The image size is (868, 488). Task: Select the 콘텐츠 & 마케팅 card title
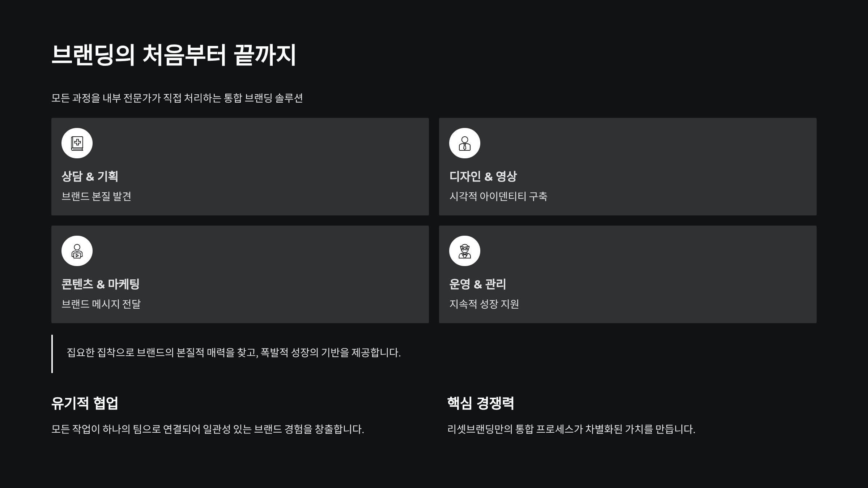tap(101, 284)
